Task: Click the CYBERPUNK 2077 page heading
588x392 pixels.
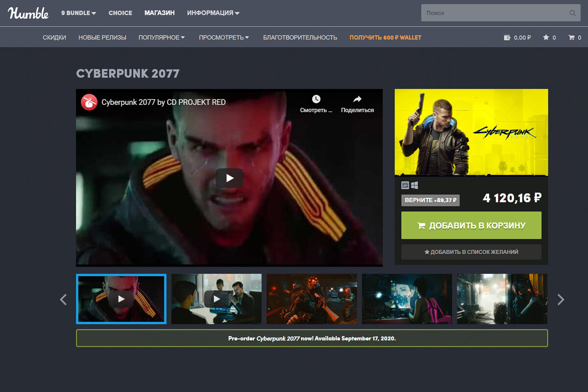Action: (x=128, y=73)
